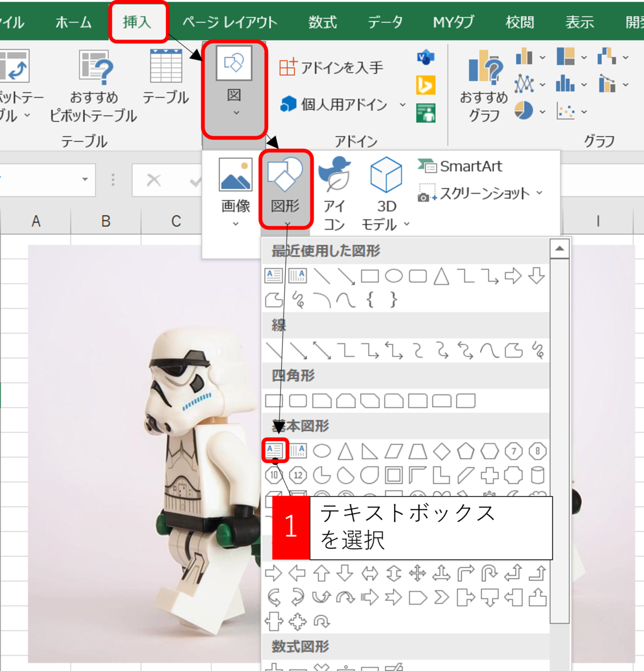Image resolution: width=644 pixels, height=671 pixels.
Task: Select the right brace shape
Action: pyautogui.click(x=394, y=299)
